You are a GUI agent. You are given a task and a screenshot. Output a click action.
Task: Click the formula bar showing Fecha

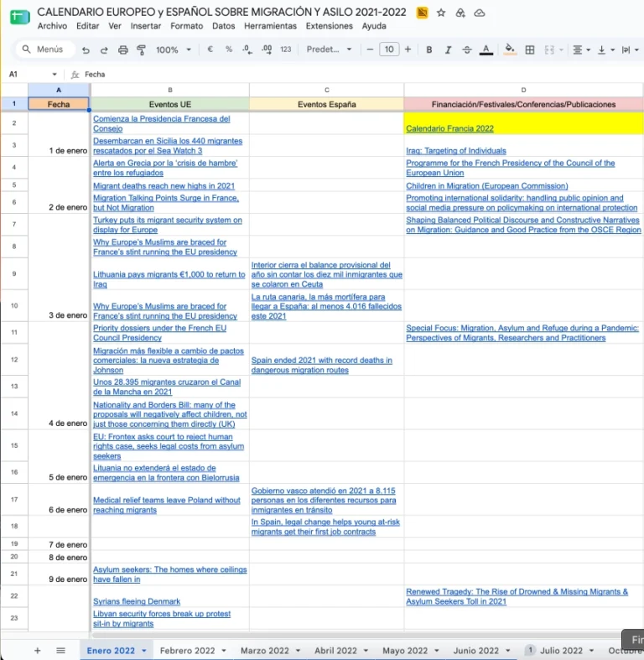coord(362,74)
